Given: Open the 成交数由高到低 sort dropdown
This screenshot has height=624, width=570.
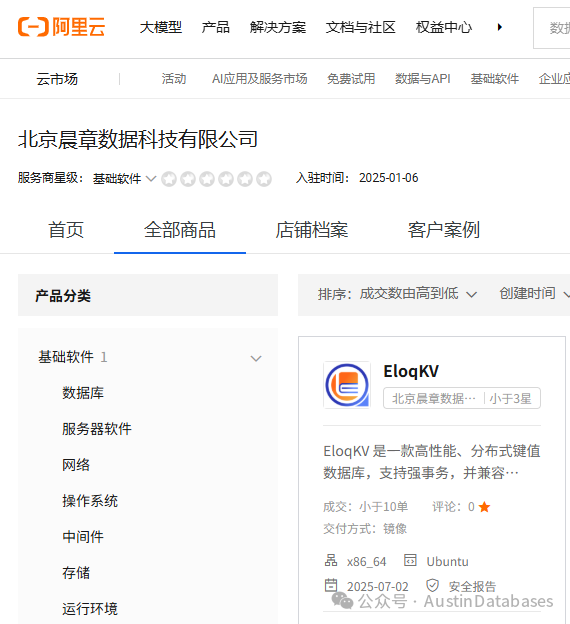Looking at the screenshot, I should pos(418,294).
